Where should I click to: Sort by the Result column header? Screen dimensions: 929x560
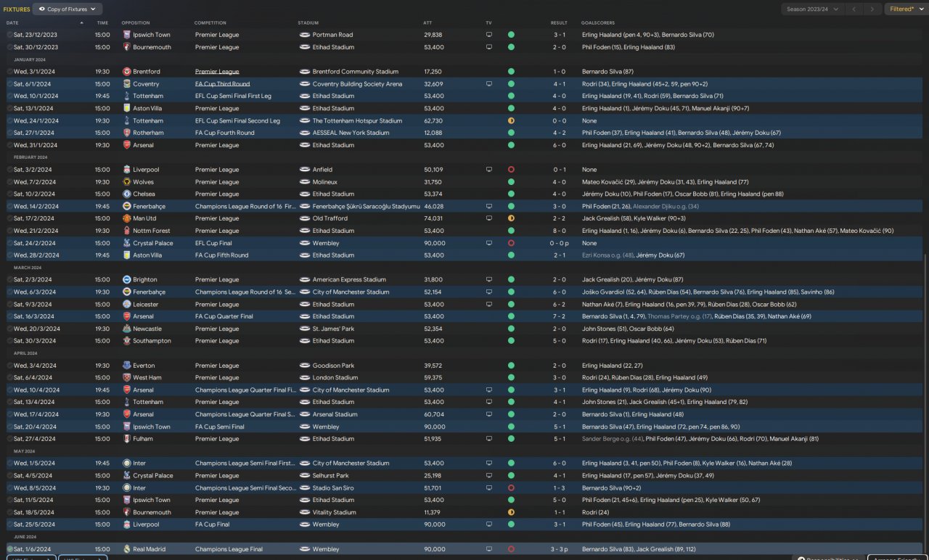tap(559, 23)
